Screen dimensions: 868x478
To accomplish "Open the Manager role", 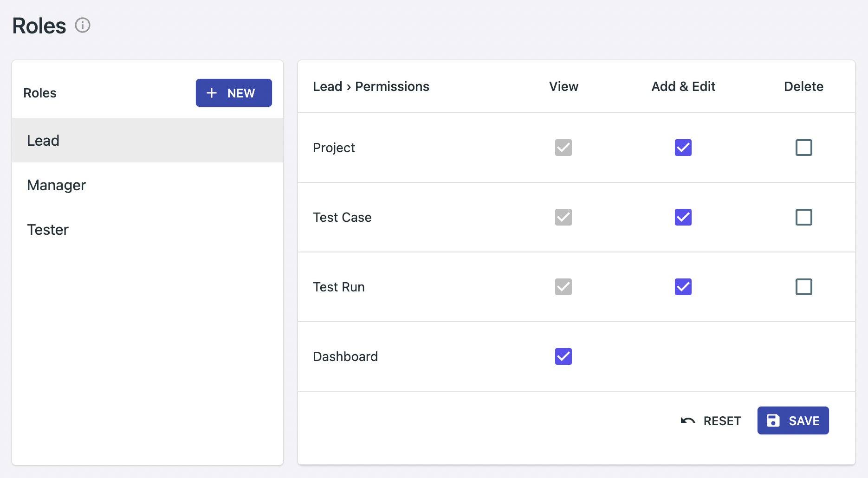I will (x=57, y=185).
